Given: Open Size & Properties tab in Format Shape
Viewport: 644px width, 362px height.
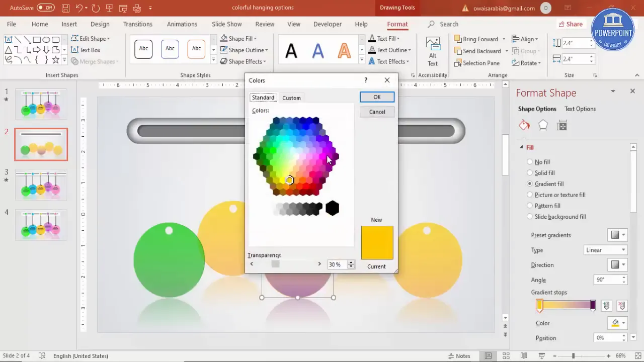Looking at the screenshot, I should point(562,125).
